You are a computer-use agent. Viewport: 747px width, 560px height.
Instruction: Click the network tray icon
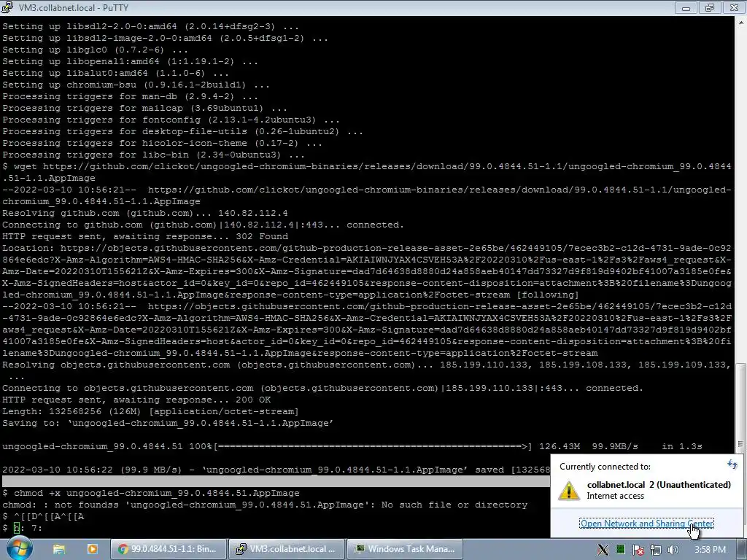[656, 550]
